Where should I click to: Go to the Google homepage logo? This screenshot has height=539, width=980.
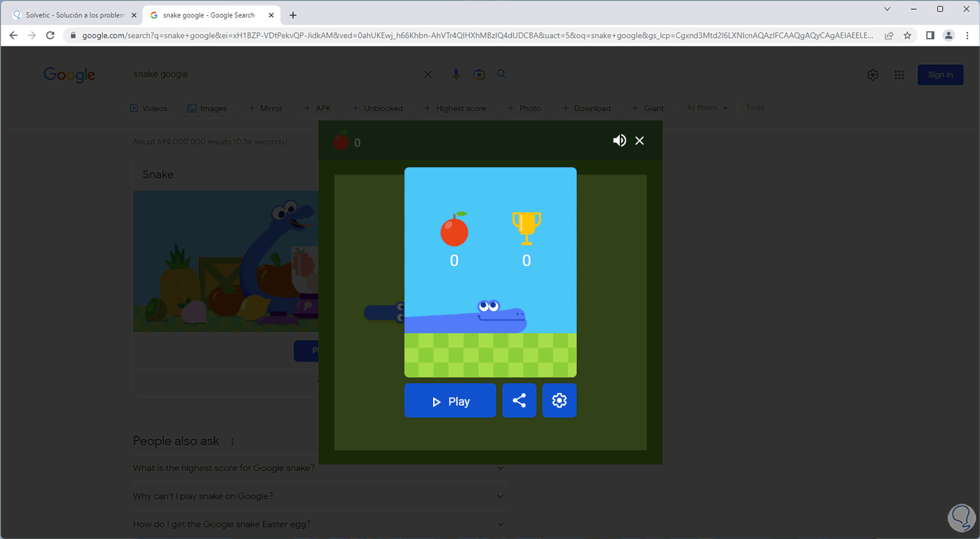[x=70, y=75]
